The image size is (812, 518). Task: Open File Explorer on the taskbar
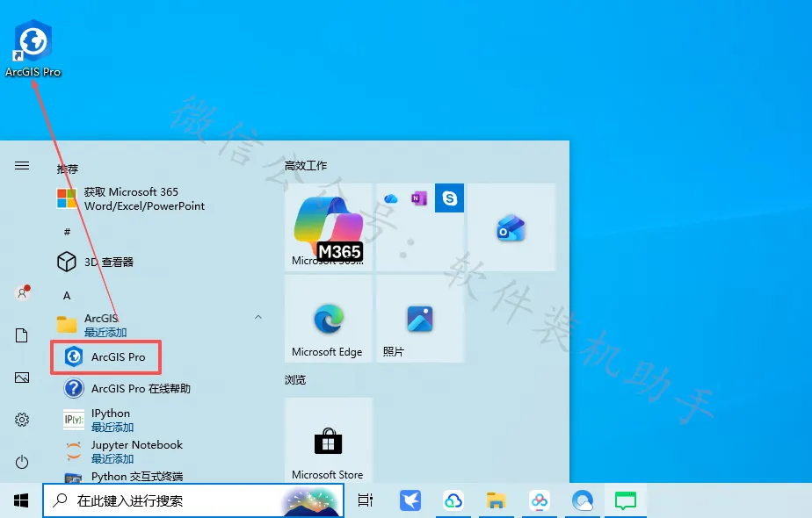[x=497, y=500]
